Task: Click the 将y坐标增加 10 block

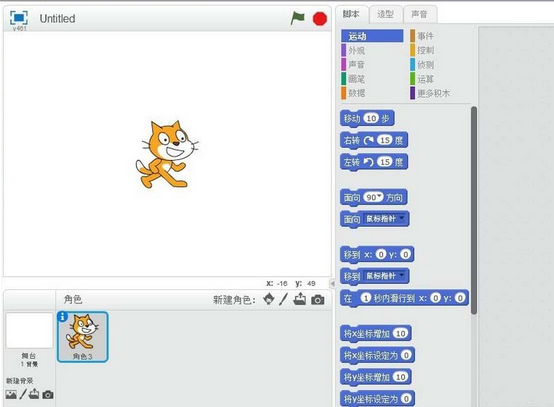Action: point(376,377)
